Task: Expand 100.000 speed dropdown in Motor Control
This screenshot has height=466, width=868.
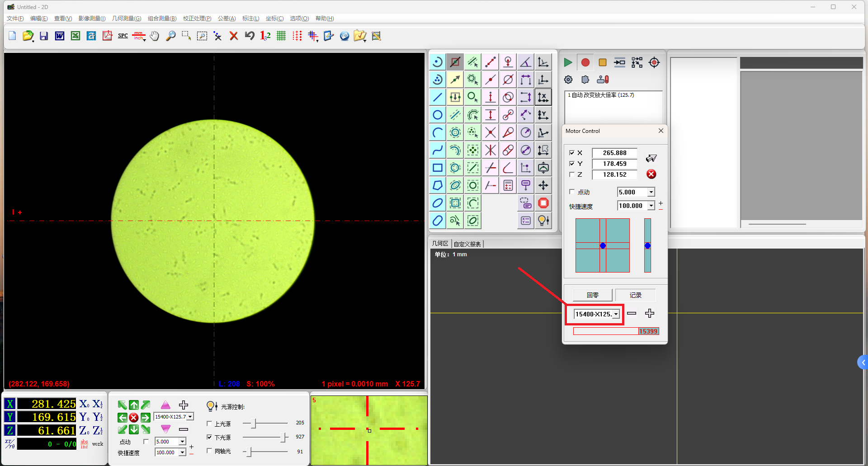Action: tap(651, 206)
